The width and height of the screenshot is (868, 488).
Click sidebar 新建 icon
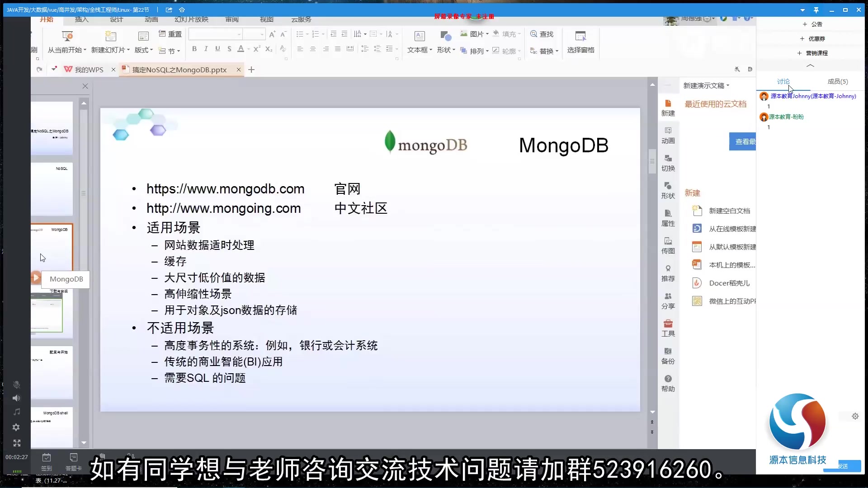tap(668, 108)
